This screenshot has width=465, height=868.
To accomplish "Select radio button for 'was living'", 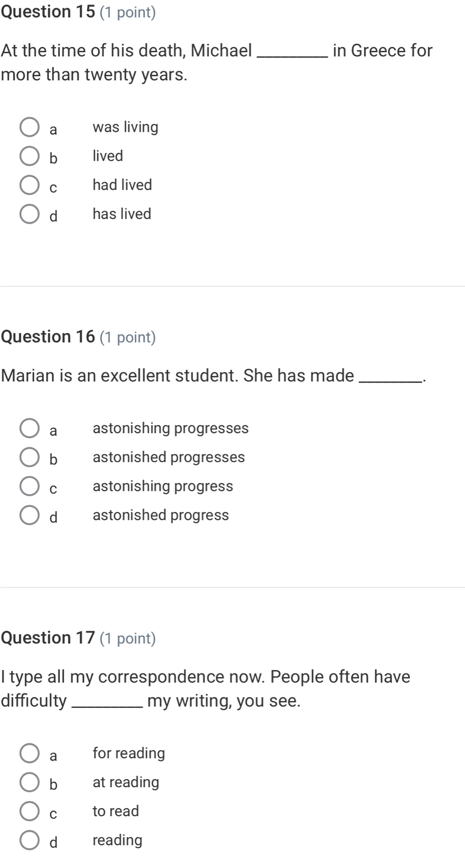I will pyautogui.click(x=30, y=128).
